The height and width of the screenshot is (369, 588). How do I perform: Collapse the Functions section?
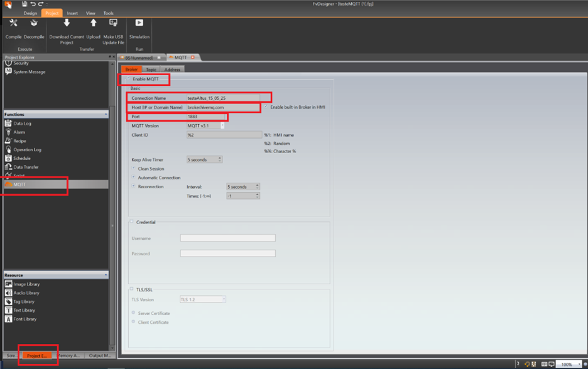click(106, 114)
